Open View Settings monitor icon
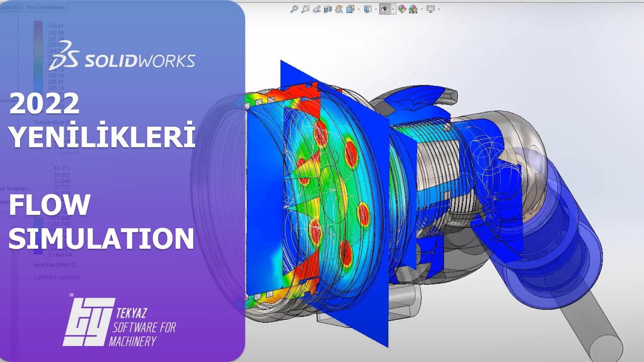644x362 pixels. 431,9
